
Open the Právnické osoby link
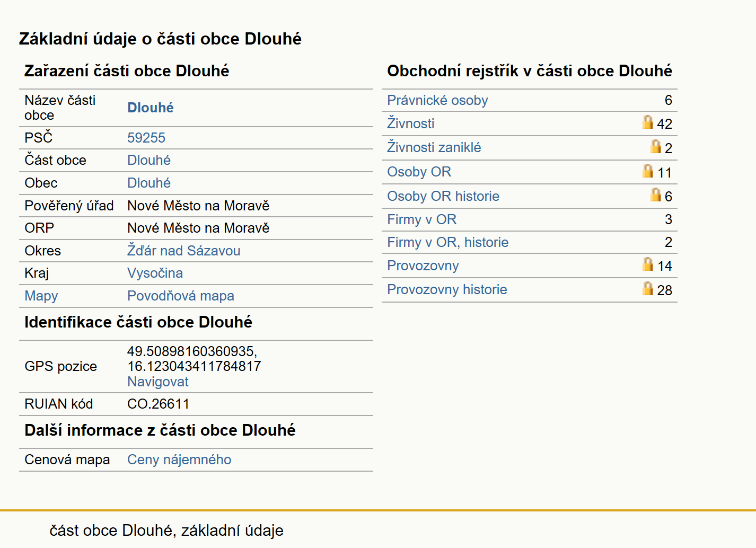tap(437, 100)
